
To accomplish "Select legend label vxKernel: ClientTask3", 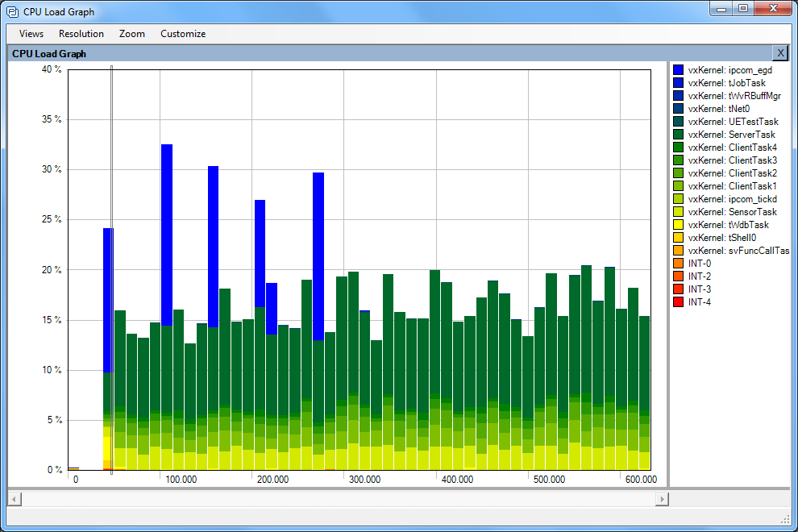I will pyautogui.click(x=733, y=160).
